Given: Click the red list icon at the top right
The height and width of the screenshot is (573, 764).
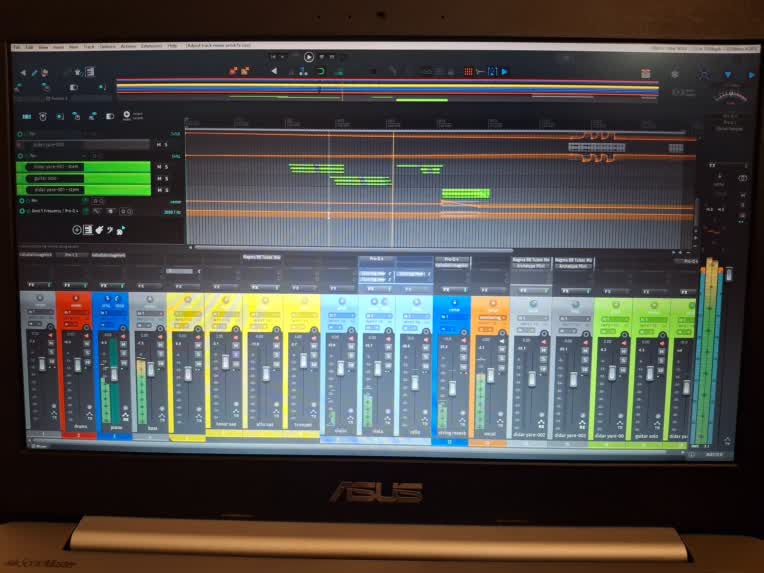Looking at the screenshot, I should coord(646,74).
